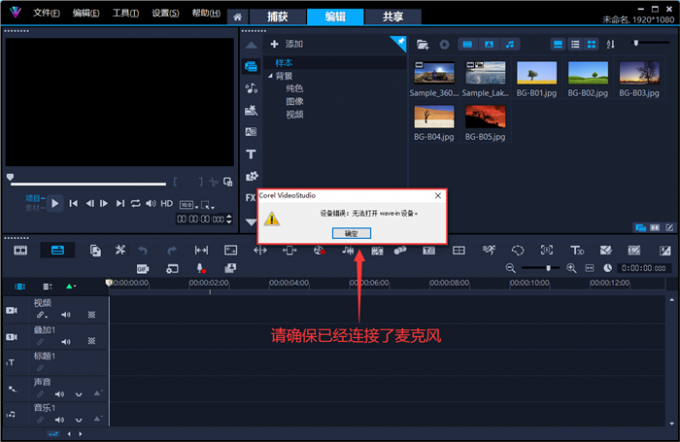Click 添加 to add library folder

(287, 44)
